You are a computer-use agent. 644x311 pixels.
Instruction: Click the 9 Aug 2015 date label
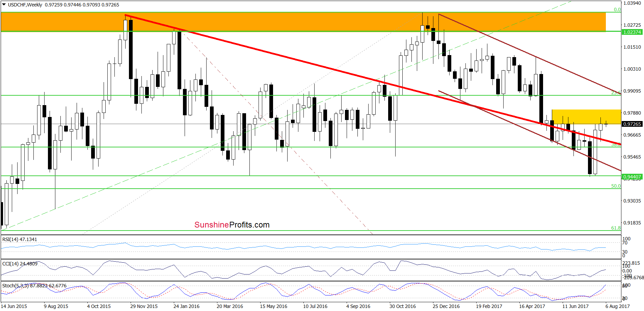[56, 306]
